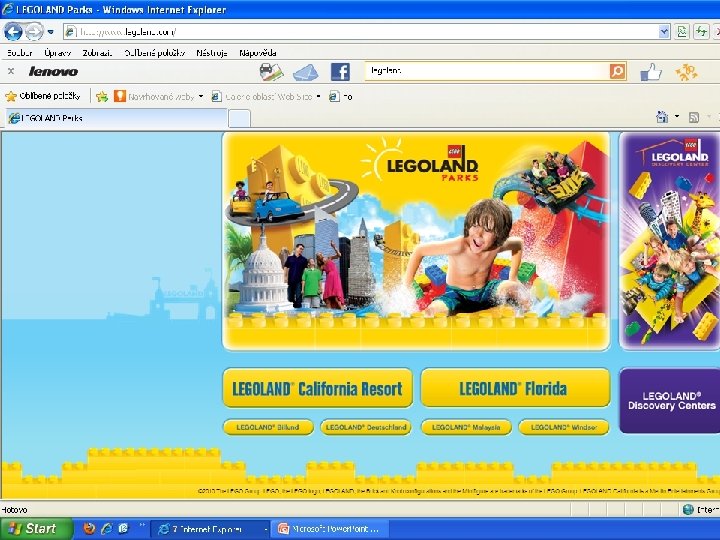Open LEGOLAND Windsor

[564, 427]
